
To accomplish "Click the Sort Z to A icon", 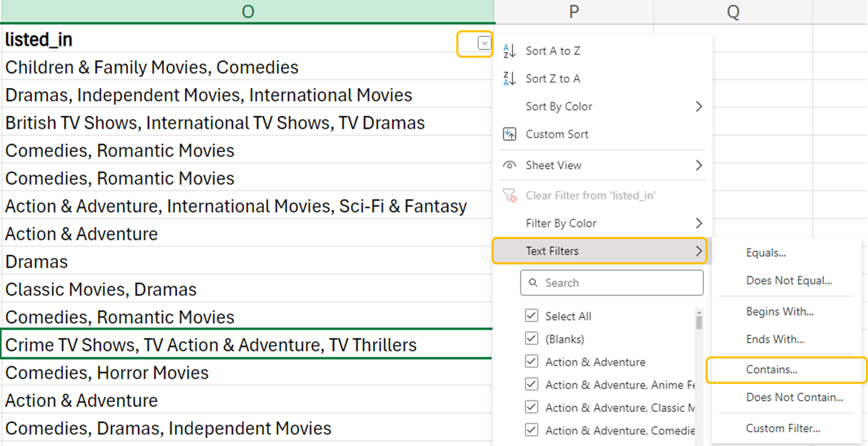I will click(509, 79).
